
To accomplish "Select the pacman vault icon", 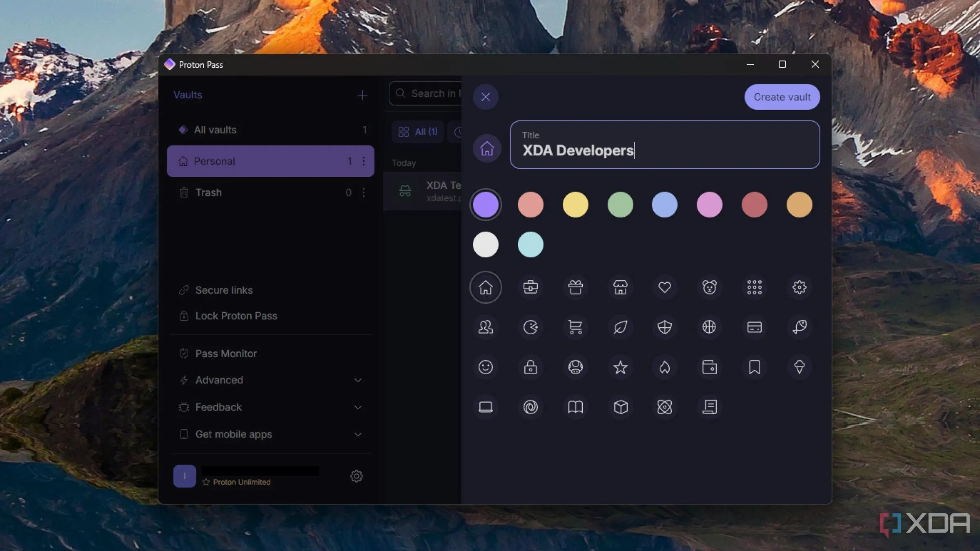I will (530, 327).
